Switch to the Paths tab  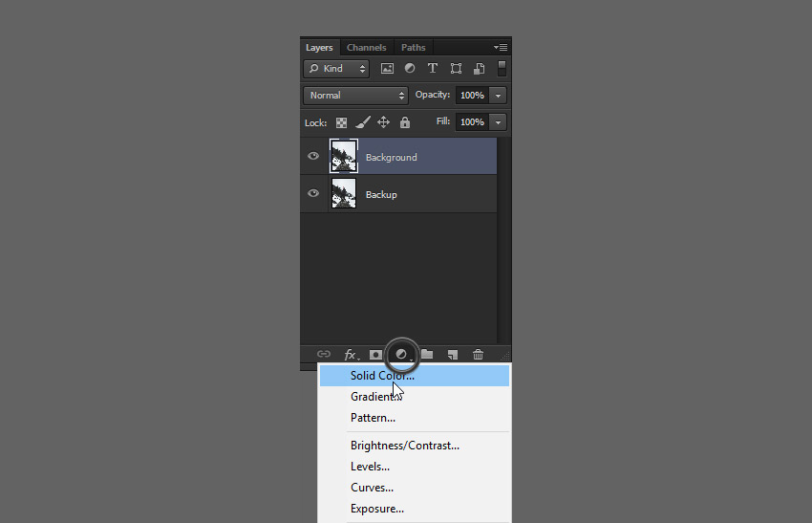[414, 47]
